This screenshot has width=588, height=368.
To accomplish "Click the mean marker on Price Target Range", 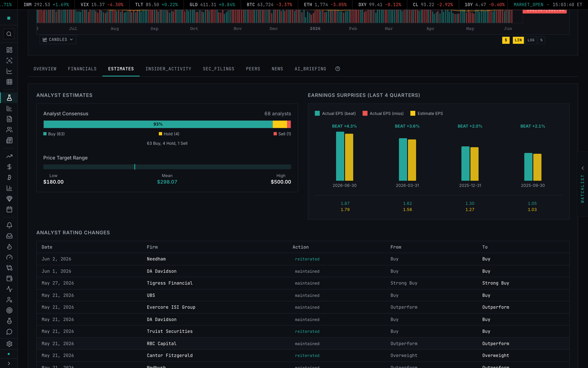I will (x=135, y=167).
